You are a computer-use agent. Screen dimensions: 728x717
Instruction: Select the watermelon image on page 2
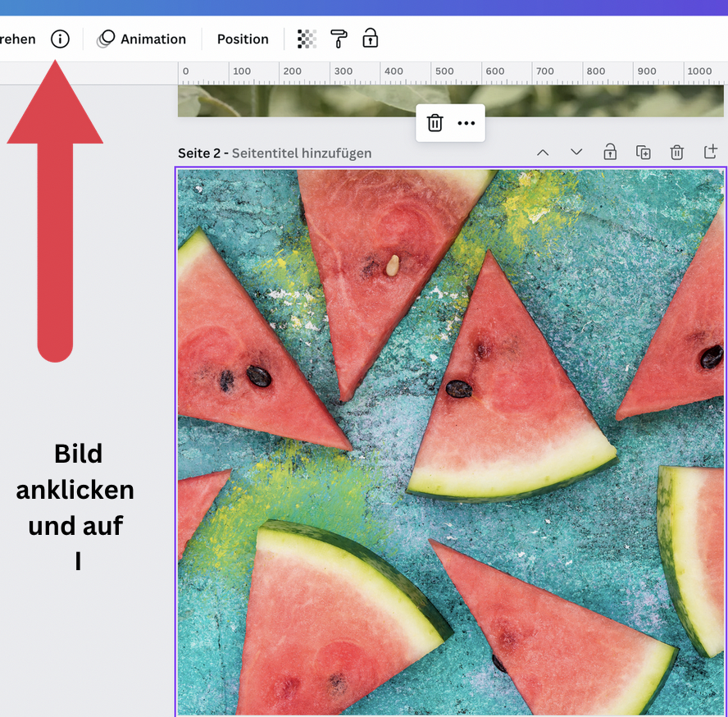coord(451,443)
